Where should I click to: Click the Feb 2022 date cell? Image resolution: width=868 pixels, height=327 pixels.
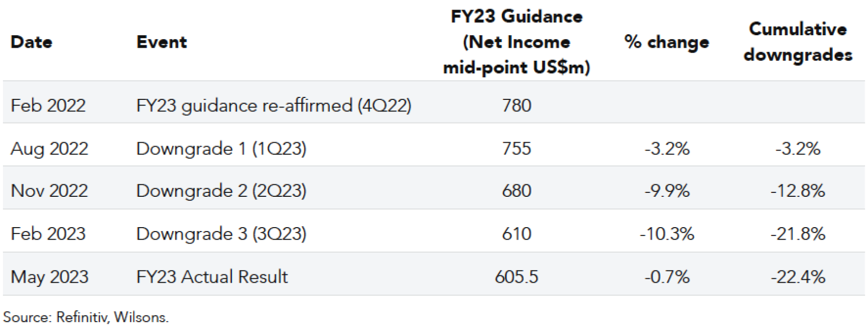(48, 106)
